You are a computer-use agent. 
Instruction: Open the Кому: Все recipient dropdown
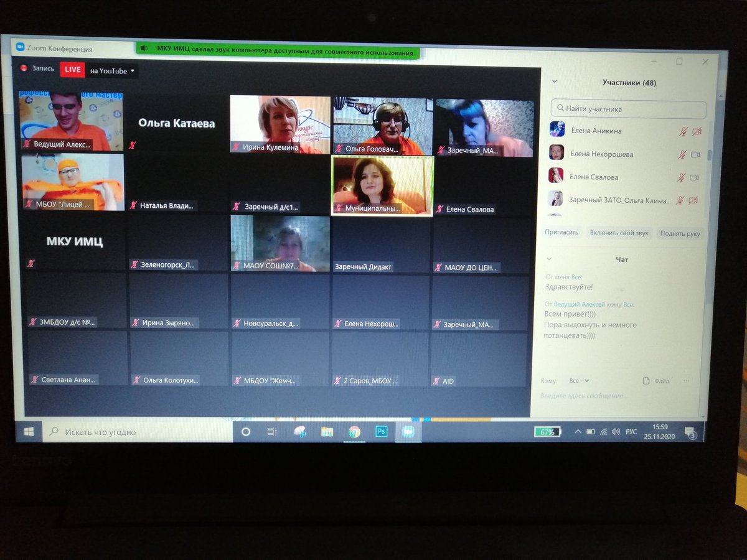[579, 381]
